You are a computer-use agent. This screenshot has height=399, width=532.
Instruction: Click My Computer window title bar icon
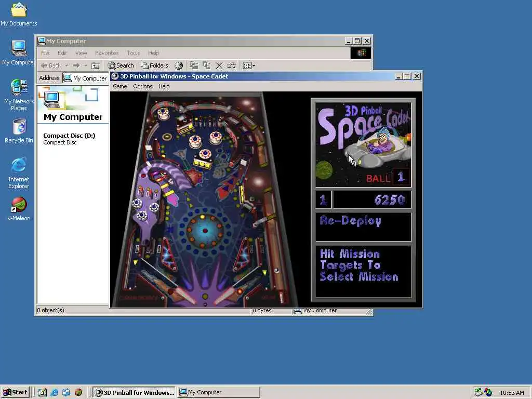point(42,41)
